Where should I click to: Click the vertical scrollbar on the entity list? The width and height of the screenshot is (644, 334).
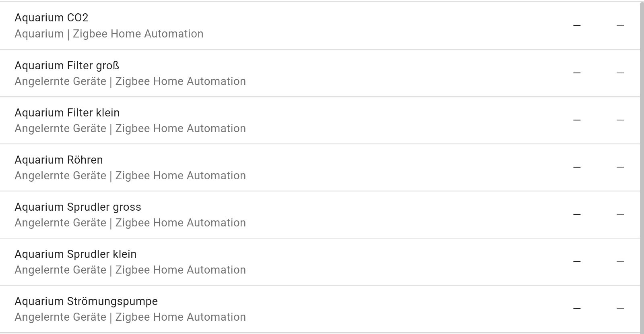click(642, 168)
